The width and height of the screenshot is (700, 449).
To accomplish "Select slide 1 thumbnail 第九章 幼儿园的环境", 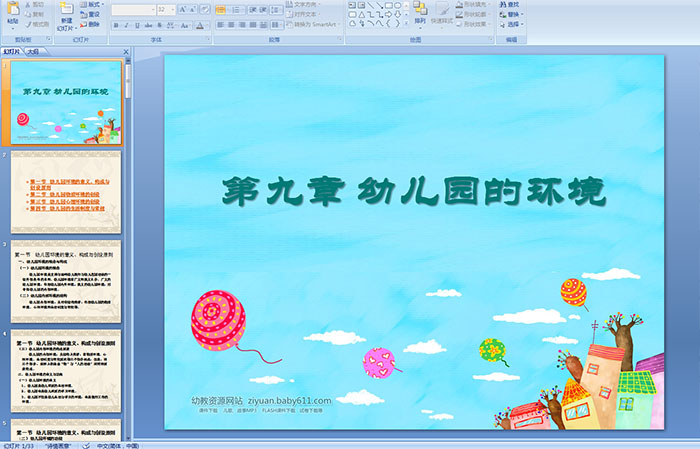I will click(66, 103).
